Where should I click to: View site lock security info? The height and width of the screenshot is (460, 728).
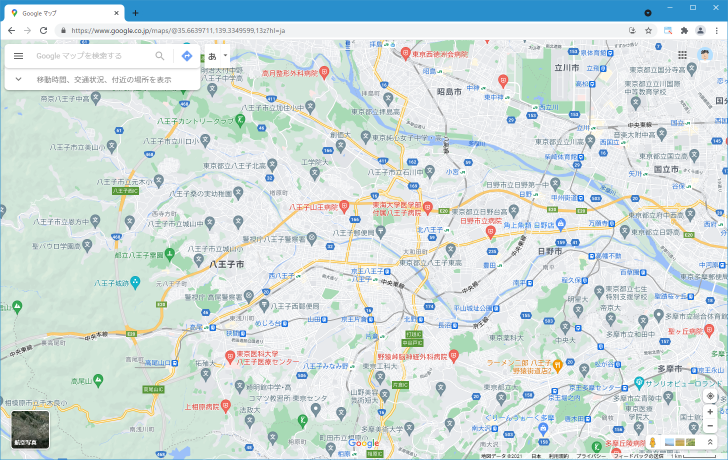[x=64, y=31]
